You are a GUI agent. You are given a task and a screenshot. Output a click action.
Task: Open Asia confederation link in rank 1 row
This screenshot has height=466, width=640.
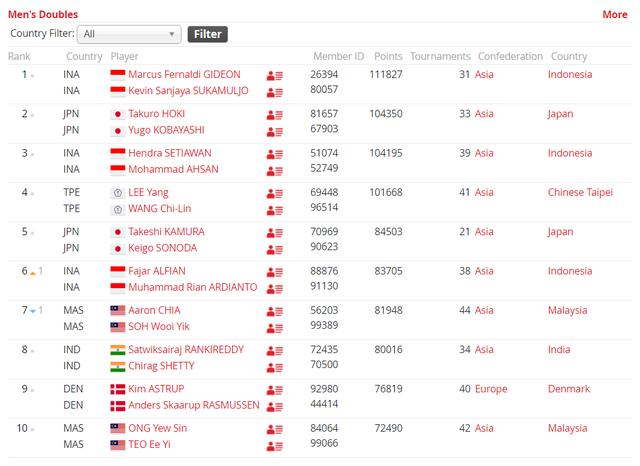pyautogui.click(x=484, y=75)
